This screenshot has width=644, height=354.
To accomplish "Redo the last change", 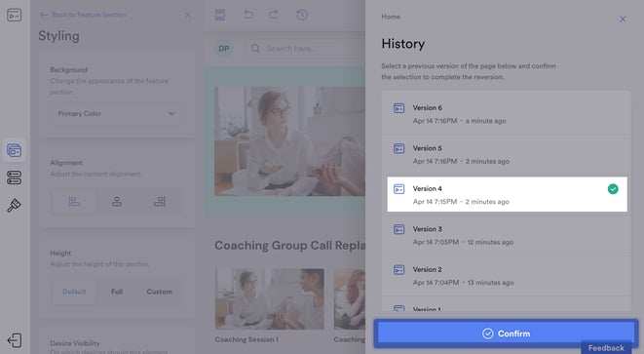I will click(274, 15).
